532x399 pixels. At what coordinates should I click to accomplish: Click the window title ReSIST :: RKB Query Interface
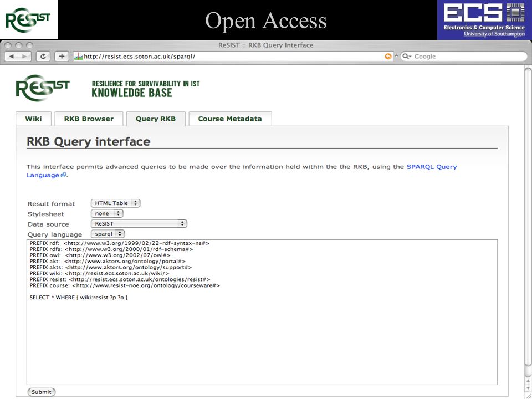265,45
